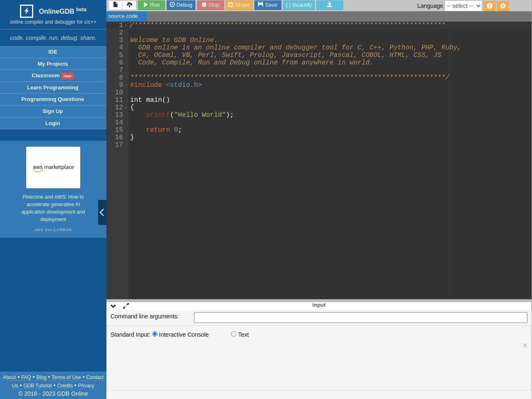
Task: Click the new file icon
Action: tap(116, 5)
